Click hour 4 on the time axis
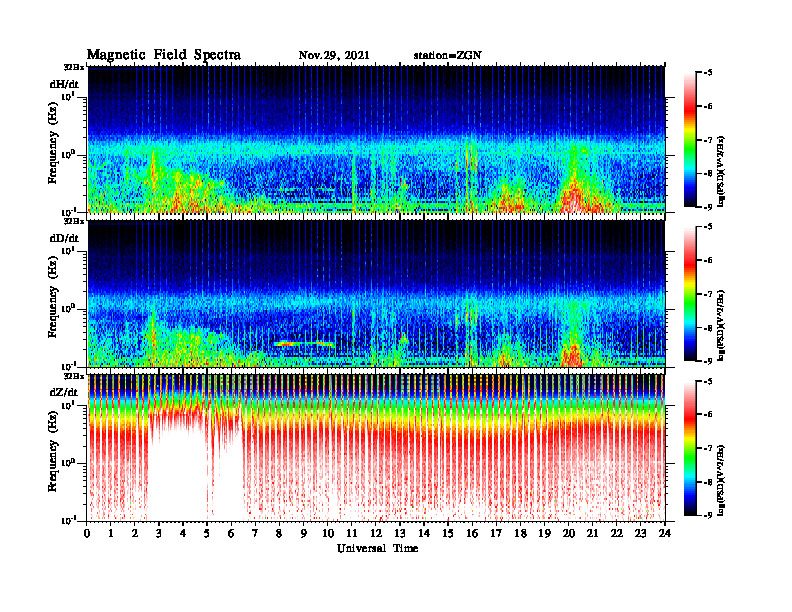Viewport: 792px width, 612px height. [x=183, y=534]
